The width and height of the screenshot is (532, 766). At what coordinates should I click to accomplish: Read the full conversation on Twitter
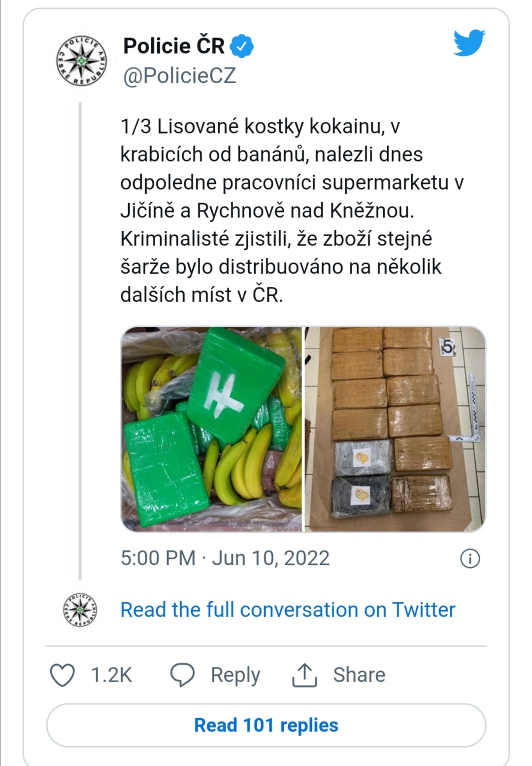pyautogui.click(x=288, y=610)
